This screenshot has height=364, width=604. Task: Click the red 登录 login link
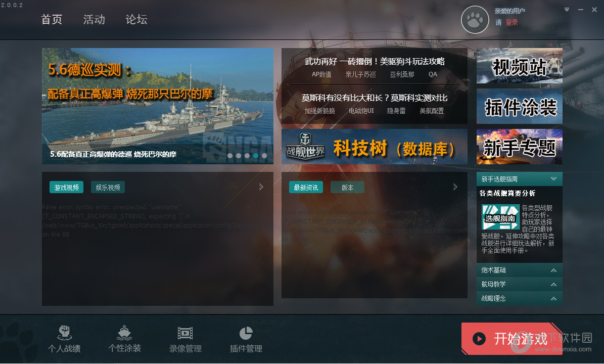(x=512, y=22)
